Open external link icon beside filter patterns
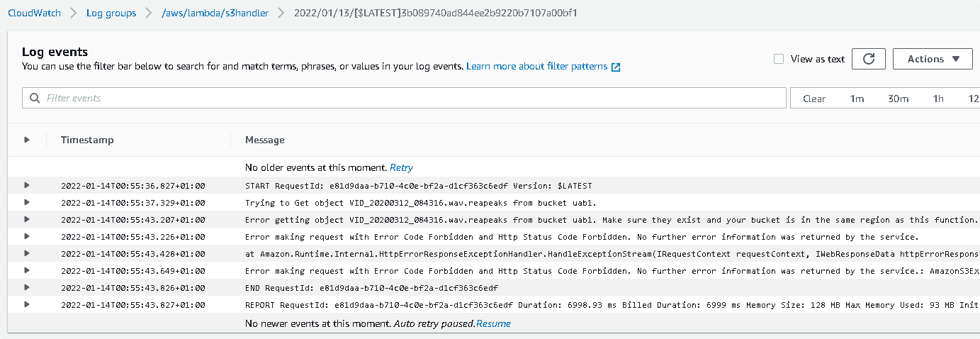 616,67
